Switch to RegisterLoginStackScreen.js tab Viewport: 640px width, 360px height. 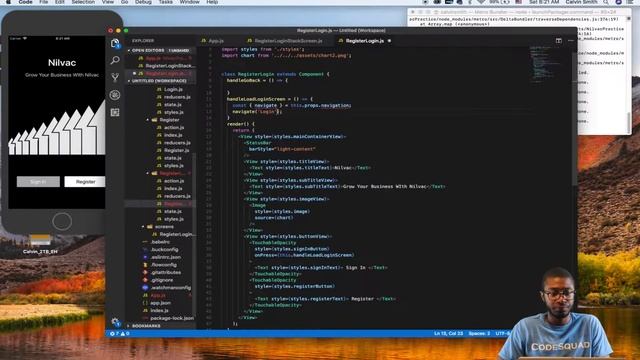tap(285, 41)
